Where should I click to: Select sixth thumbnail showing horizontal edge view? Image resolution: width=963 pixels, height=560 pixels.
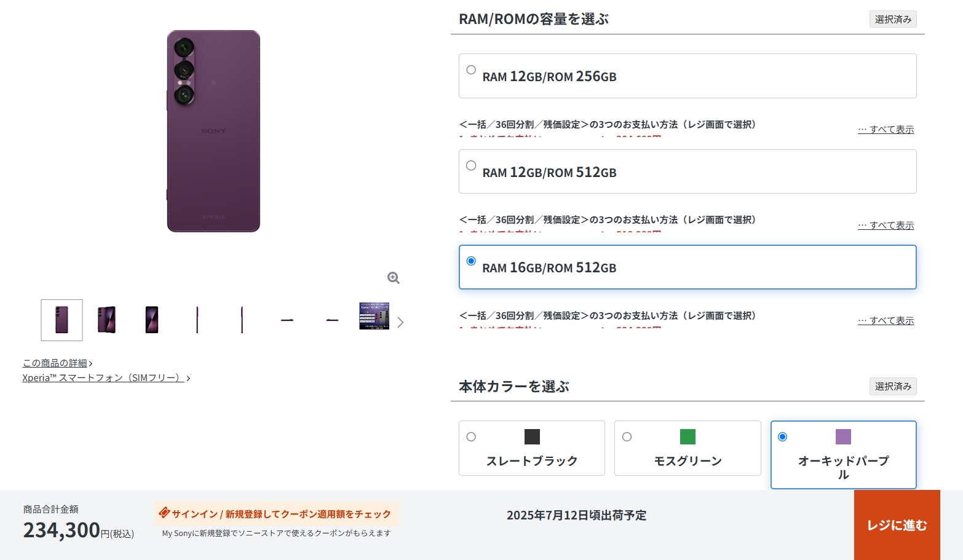(x=287, y=320)
